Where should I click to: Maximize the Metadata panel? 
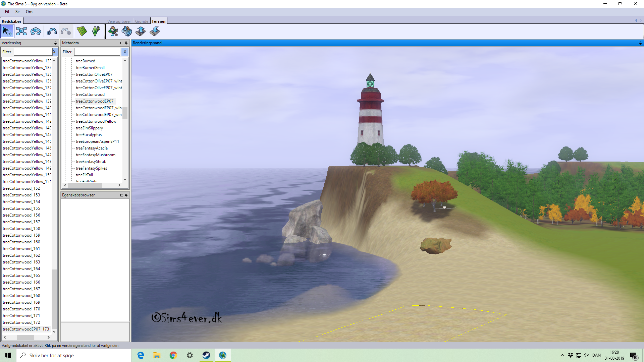(x=122, y=43)
